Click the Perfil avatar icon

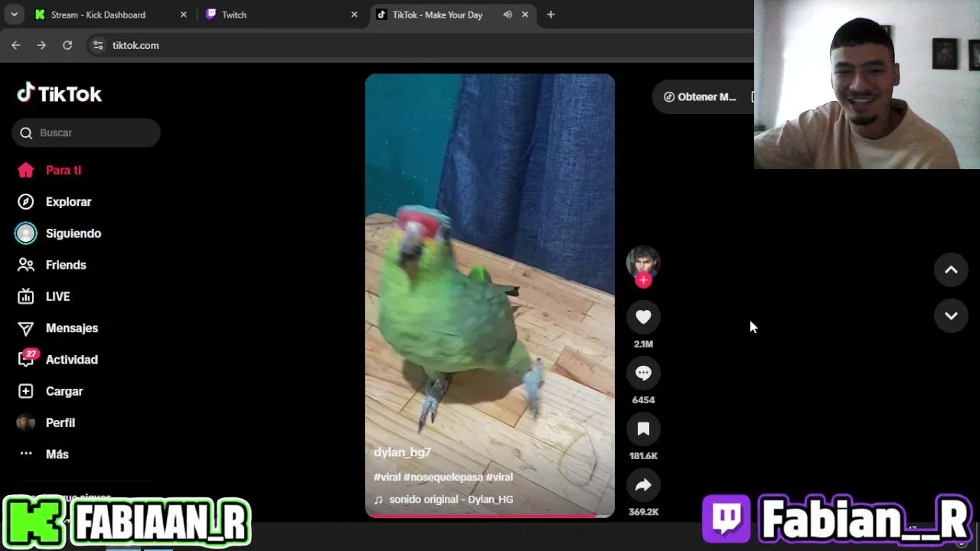click(26, 422)
